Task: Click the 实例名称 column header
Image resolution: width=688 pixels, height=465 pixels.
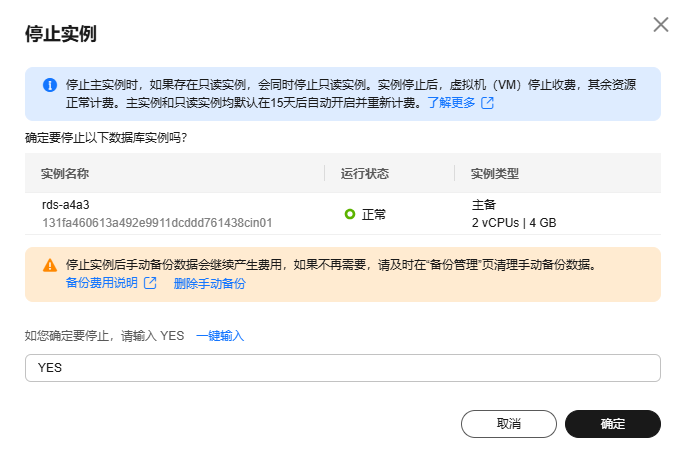Action: pos(65,173)
